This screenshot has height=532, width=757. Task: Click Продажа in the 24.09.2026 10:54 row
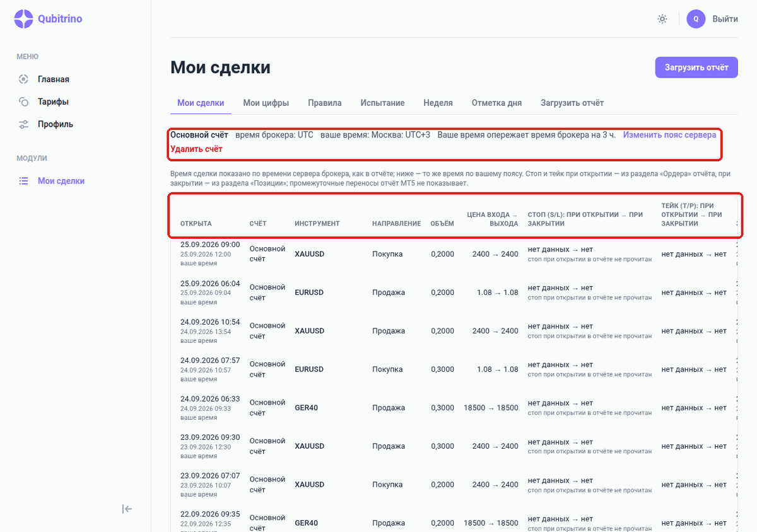click(389, 331)
